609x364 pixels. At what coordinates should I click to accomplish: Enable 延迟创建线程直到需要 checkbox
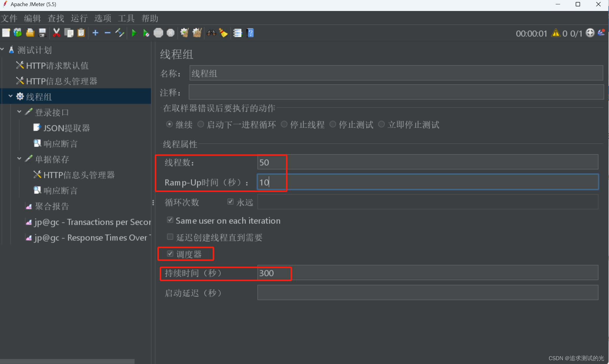(170, 237)
